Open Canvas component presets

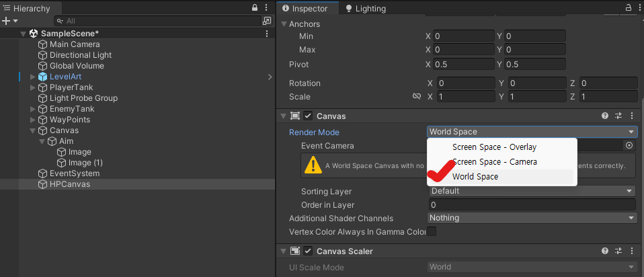click(618, 116)
